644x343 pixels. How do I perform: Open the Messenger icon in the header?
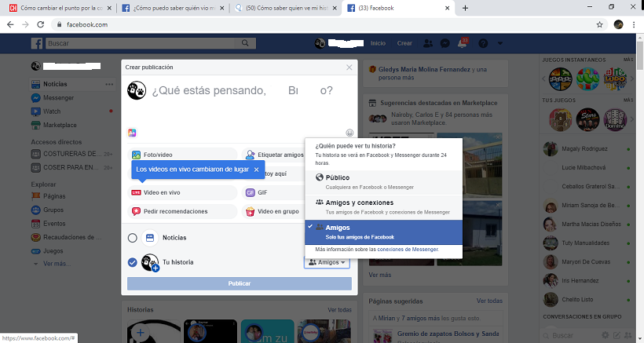445,43
